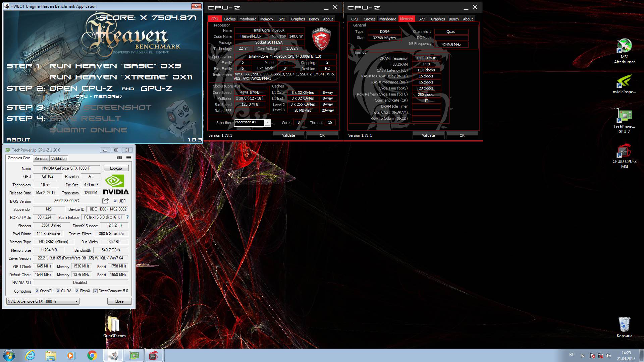Toggle the UEFI checkbox in GPU-Z
The height and width of the screenshot is (362, 644).
tap(115, 201)
